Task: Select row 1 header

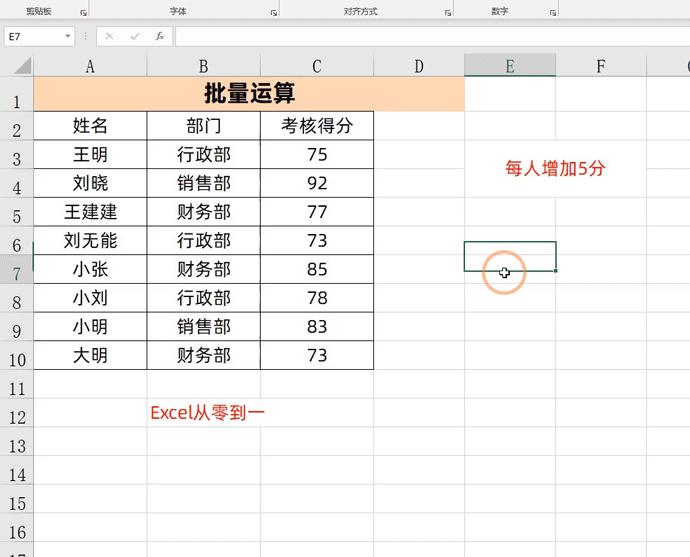Action: 17,94
